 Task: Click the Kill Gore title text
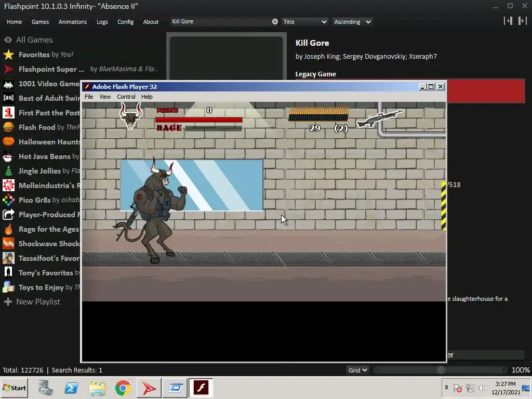pyautogui.click(x=312, y=43)
